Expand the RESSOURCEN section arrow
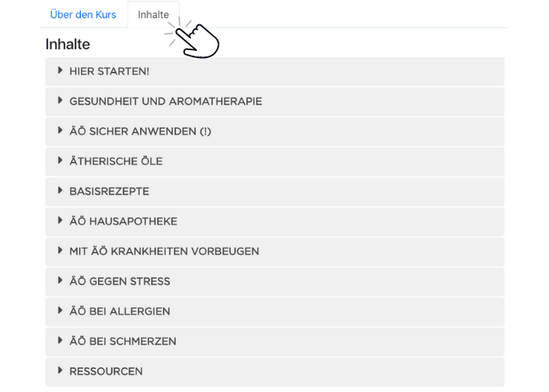 (60, 371)
